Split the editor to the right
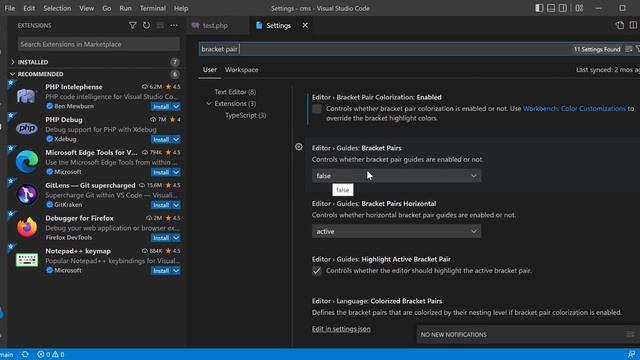The height and width of the screenshot is (360, 640). coord(633,25)
